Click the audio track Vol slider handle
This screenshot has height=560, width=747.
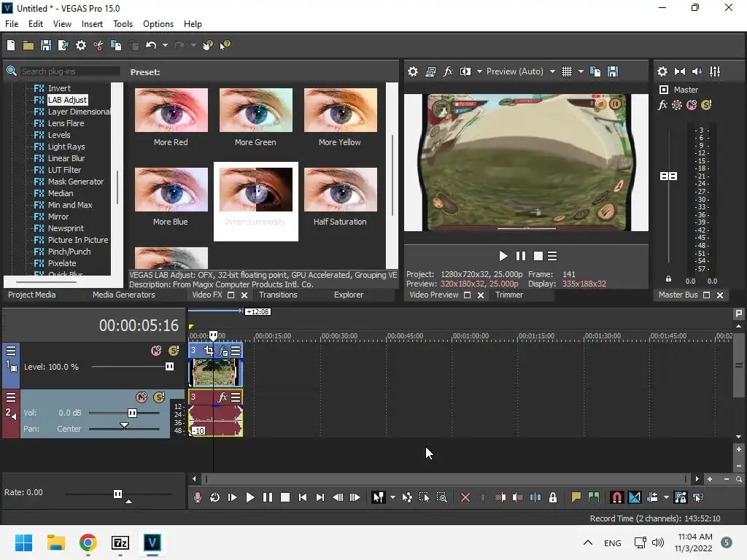point(133,413)
